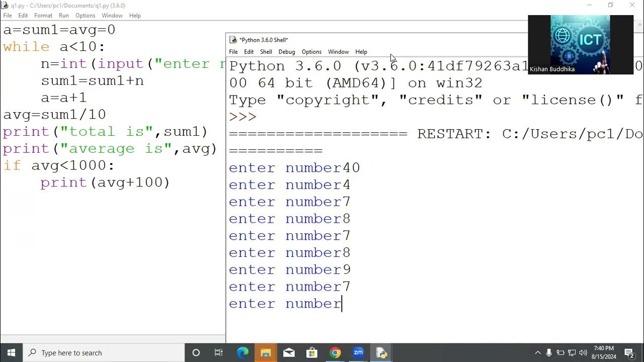Launch Google Chrome from taskbar
The width and height of the screenshot is (644, 362).
coord(335,353)
